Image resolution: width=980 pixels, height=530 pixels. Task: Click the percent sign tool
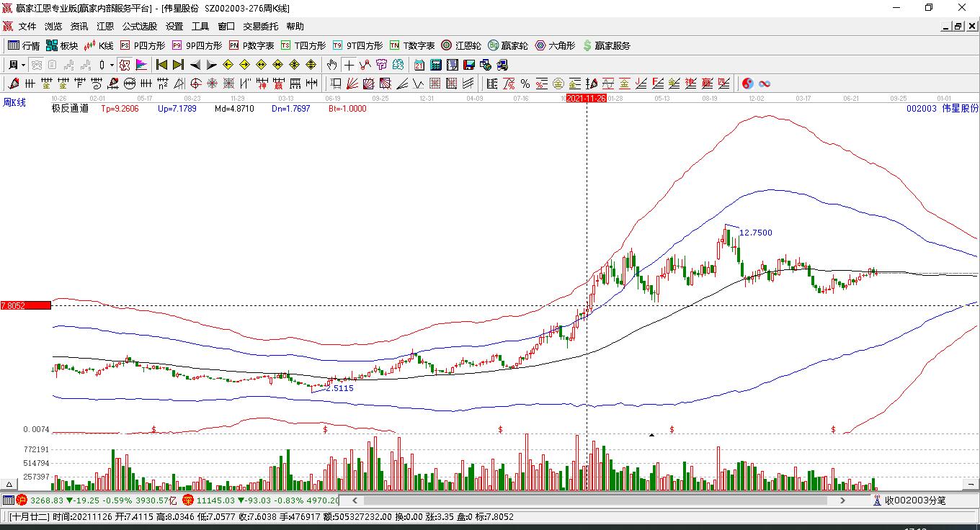coord(525,84)
